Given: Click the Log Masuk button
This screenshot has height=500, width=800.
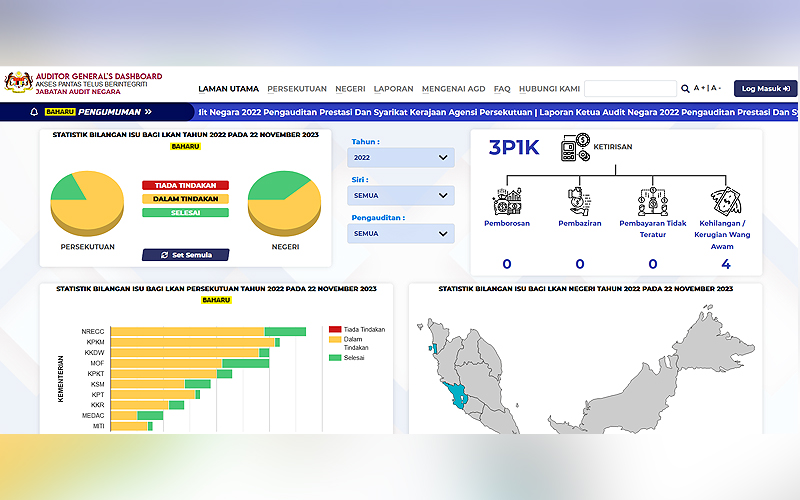Looking at the screenshot, I should tap(765, 89).
